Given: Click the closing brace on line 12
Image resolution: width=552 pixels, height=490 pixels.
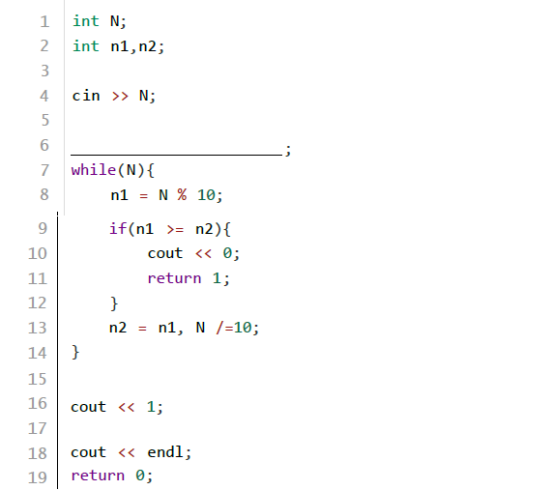Looking at the screenshot, I should click(114, 303).
